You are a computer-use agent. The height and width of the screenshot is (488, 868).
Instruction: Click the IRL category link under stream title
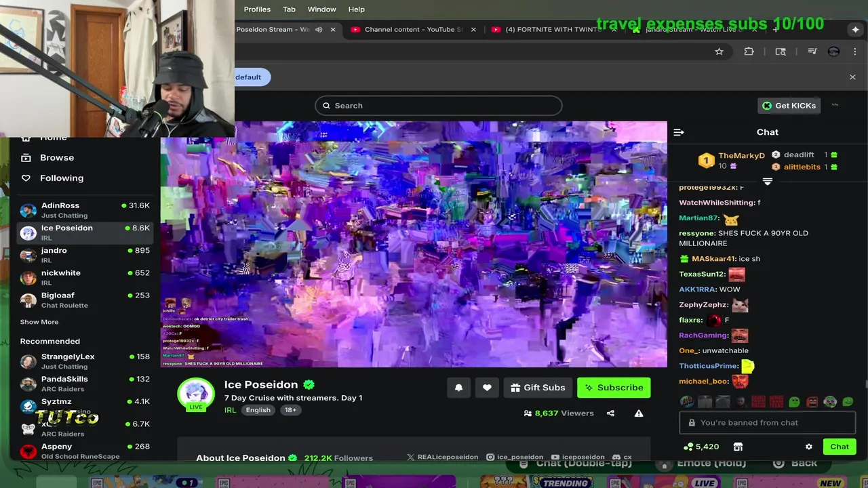230,410
